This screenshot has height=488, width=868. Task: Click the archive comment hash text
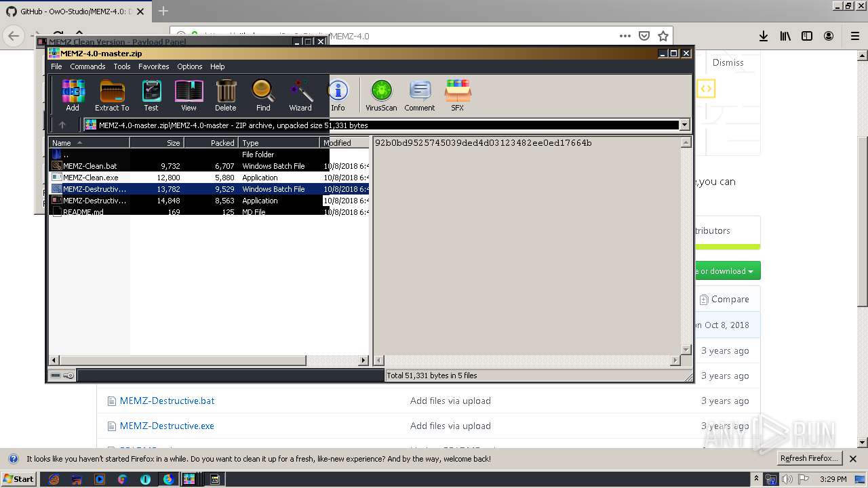click(x=483, y=143)
